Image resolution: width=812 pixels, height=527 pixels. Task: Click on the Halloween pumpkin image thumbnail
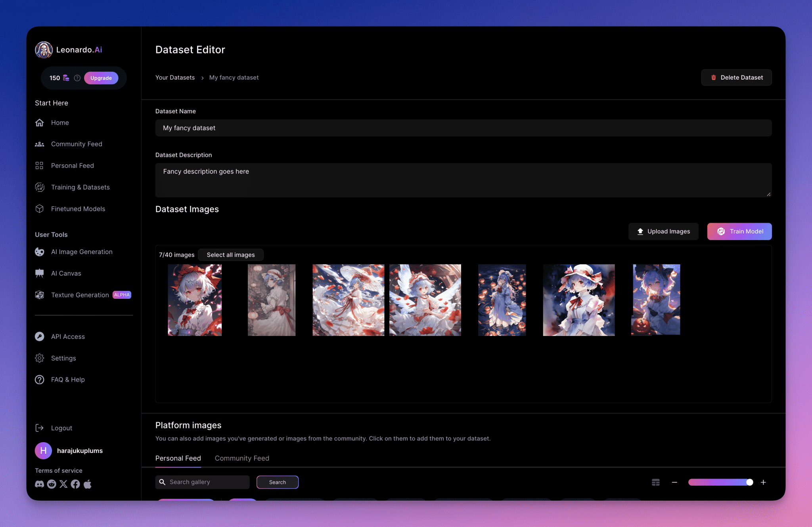(x=656, y=299)
